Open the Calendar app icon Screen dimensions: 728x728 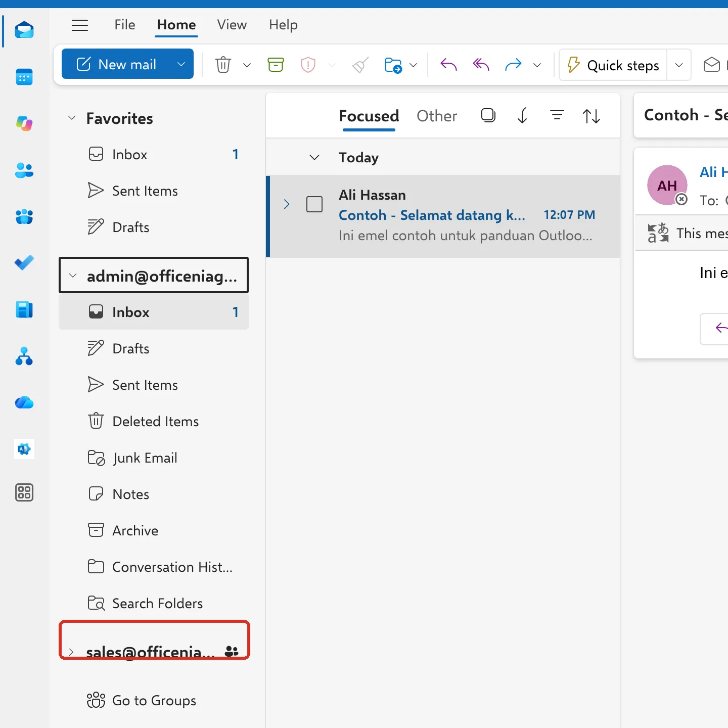pyautogui.click(x=24, y=77)
